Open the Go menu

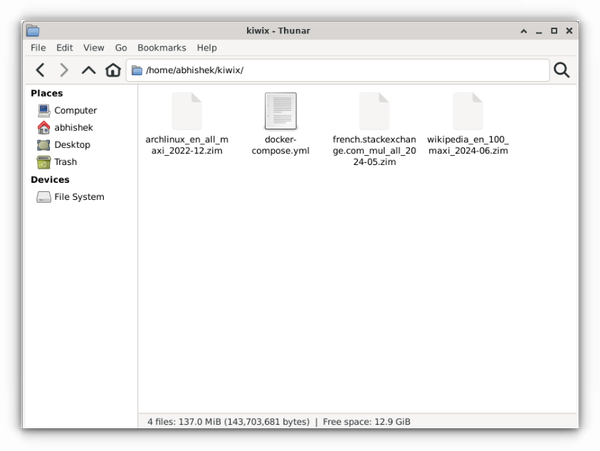[121, 47]
